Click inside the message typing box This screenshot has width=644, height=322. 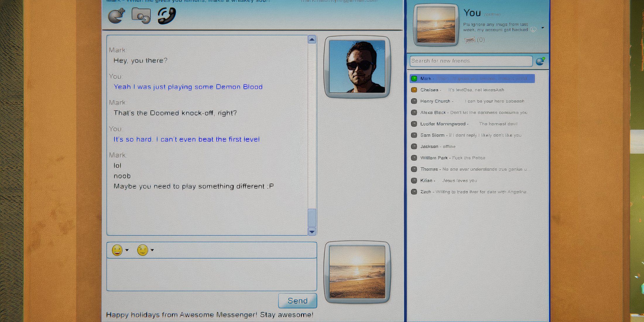pos(211,275)
